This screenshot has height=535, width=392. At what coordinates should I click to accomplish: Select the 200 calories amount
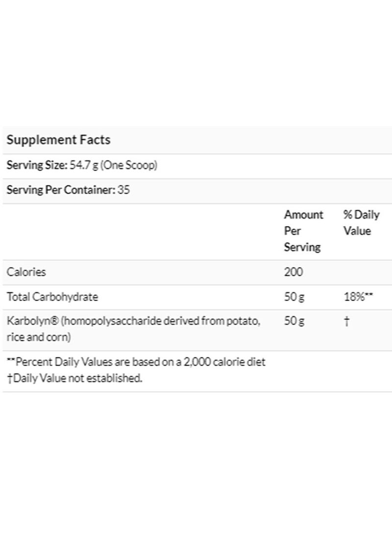pos(294,272)
